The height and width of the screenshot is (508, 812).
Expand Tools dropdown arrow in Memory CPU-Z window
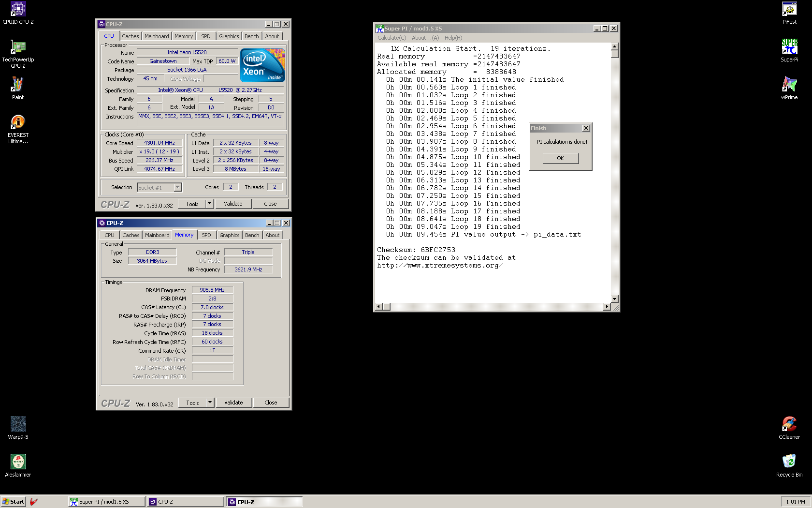[x=210, y=403]
